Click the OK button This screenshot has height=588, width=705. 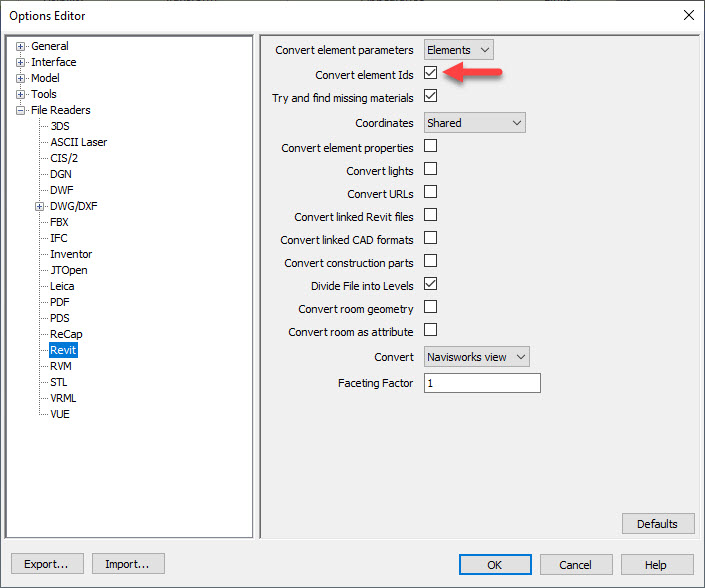495,564
